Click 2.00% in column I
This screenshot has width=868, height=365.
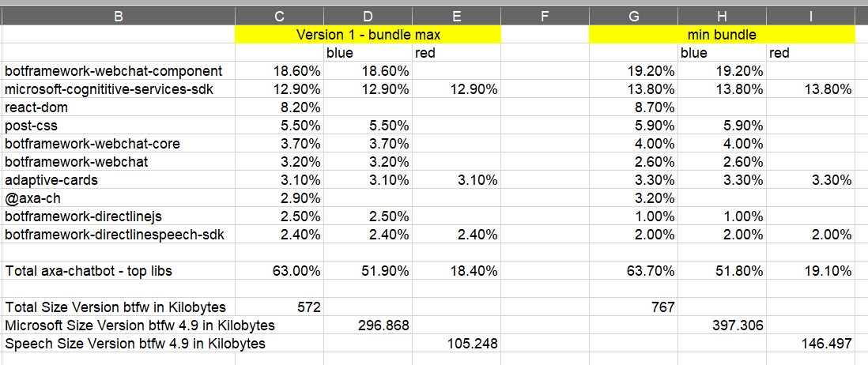point(831,235)
